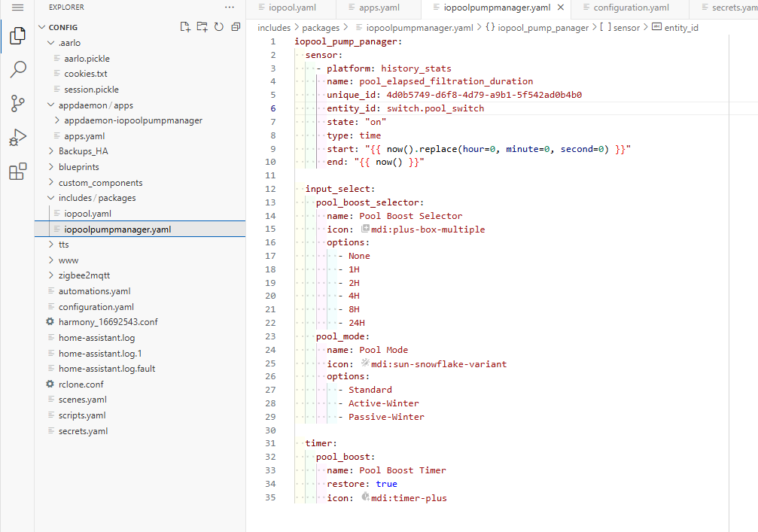Click mdi:sun-snowflake-variant icon preview
The height and width of the screenshot is (532, 758).
(x=366, y=363)
